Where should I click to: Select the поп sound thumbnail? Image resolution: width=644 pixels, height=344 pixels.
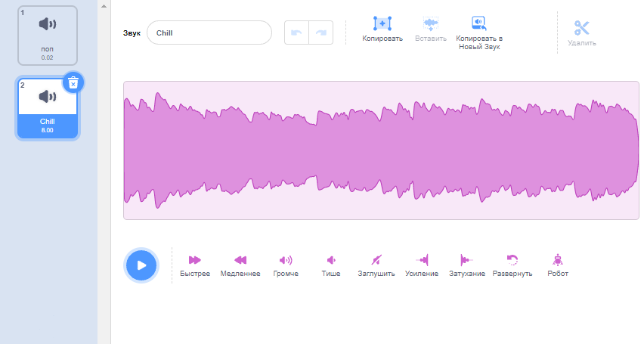pos(48,36)
